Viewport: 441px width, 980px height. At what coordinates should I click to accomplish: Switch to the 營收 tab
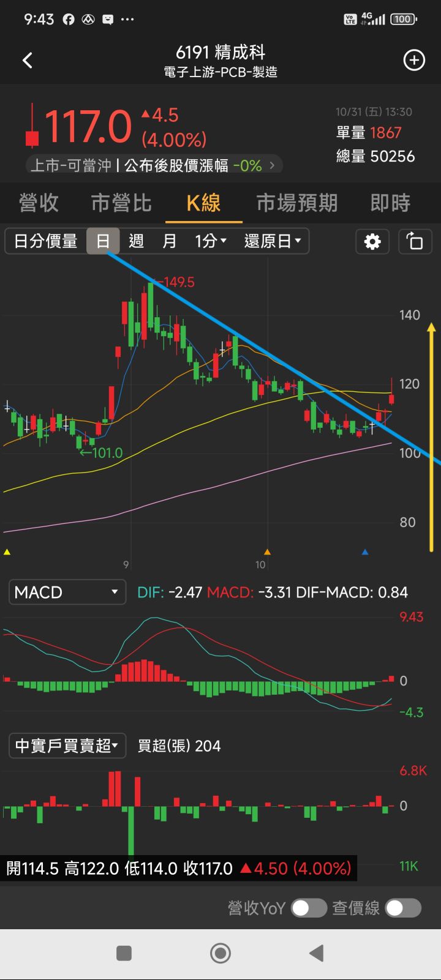[x=39, y=203]
